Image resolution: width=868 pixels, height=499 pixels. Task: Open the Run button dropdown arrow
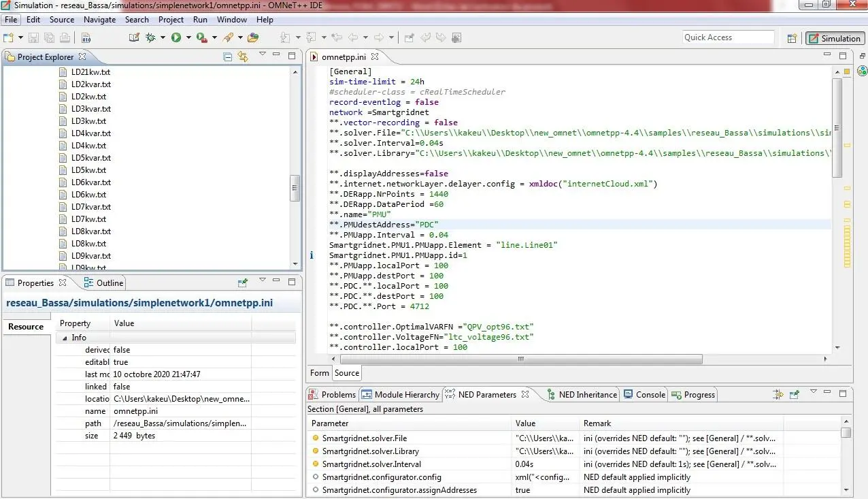188,37
